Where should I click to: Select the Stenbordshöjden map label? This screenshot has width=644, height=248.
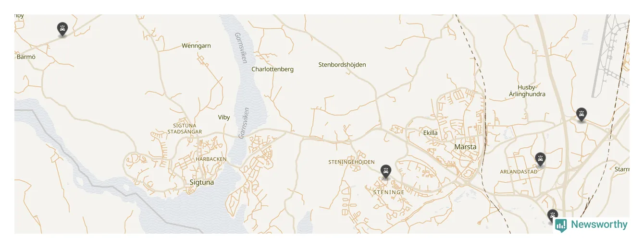(x=342, y=64)
